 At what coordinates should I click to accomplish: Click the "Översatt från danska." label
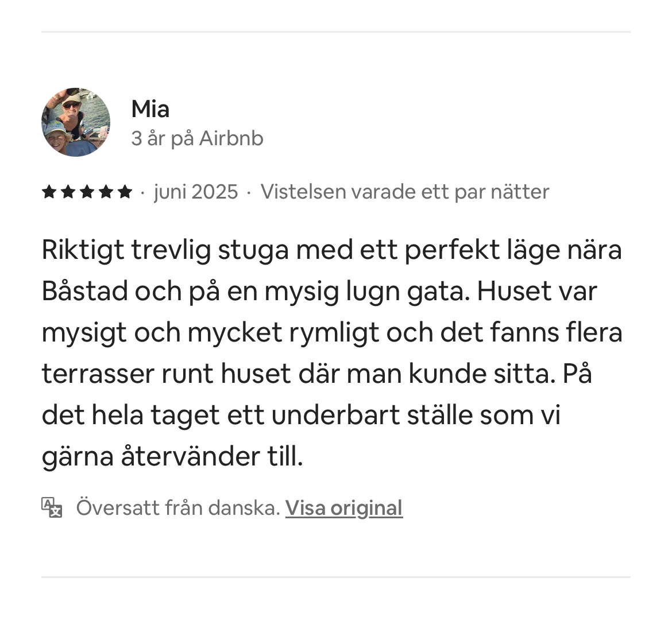coord(178,508)
